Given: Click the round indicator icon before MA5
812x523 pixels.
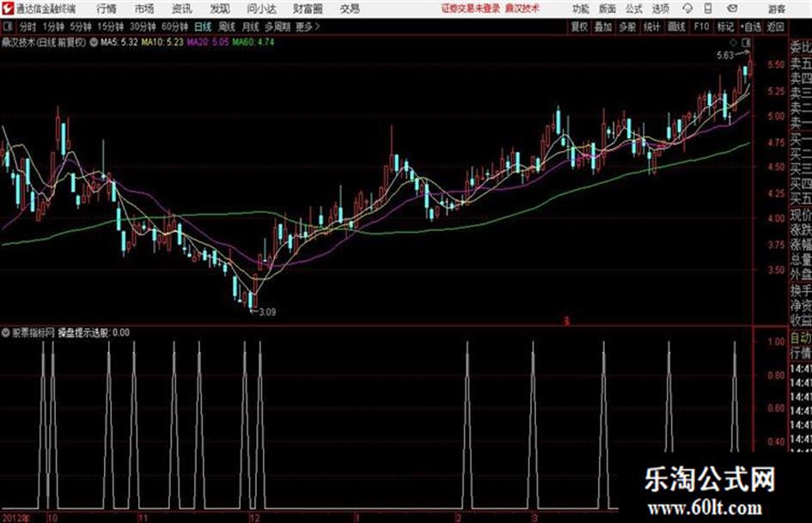Looking at the screenshot, I should click(x=94, y=42).
